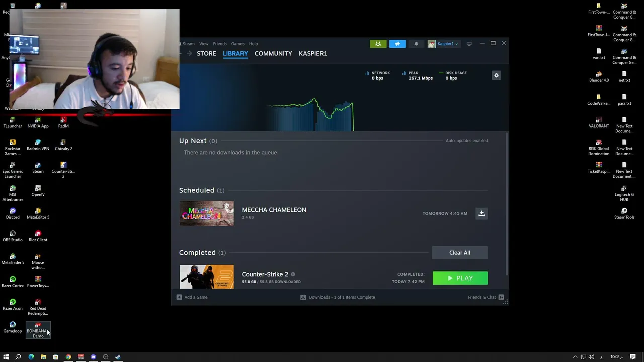This screenshot has height=362, width=644.
Task: Click the Add a Game plus icon
Action: point(179,297)
